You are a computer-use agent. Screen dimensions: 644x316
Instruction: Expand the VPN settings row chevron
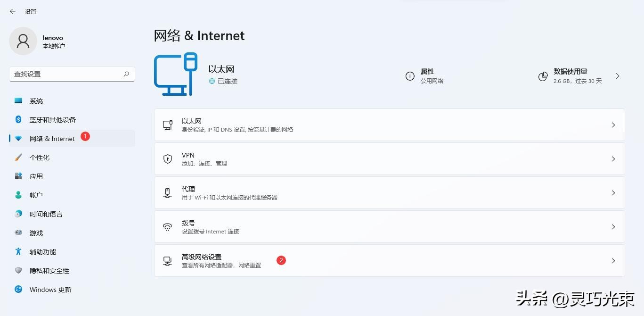613,159
